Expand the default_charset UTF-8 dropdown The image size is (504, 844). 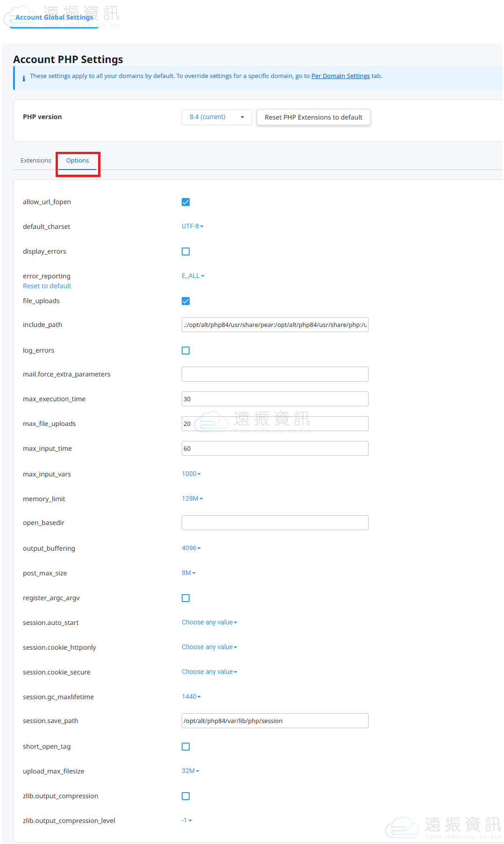192,226
